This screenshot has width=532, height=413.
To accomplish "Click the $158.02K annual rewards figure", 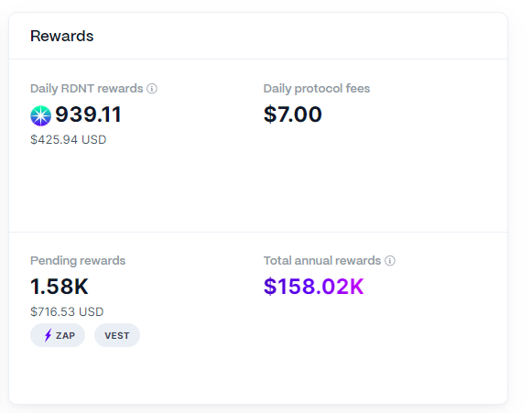I will 314,287.
